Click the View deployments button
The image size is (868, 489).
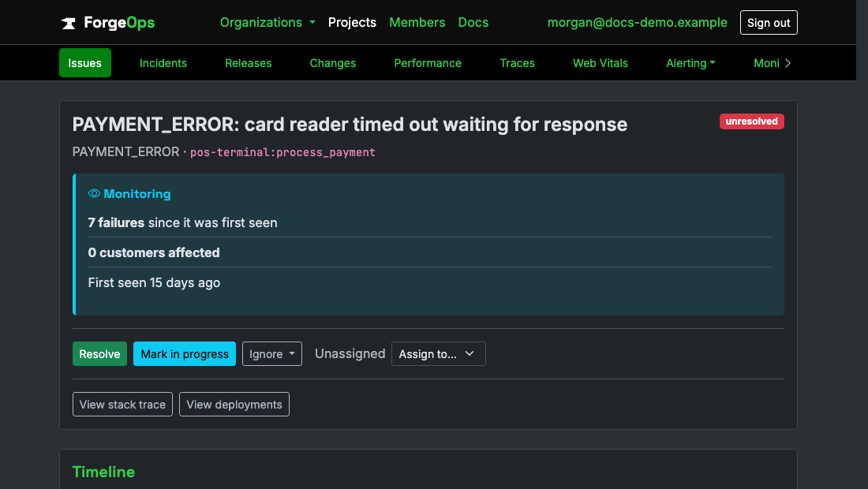[x=234, y=405]
